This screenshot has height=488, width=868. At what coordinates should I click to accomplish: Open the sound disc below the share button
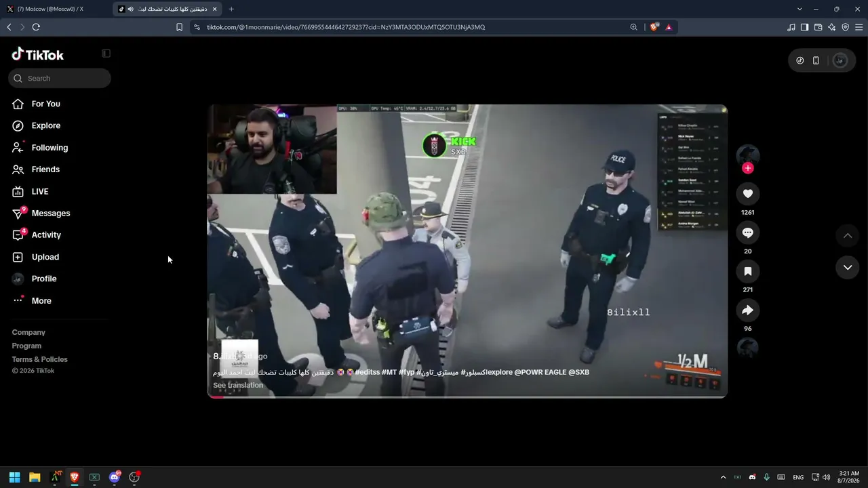pyautogui.click(x=748, y=348)
